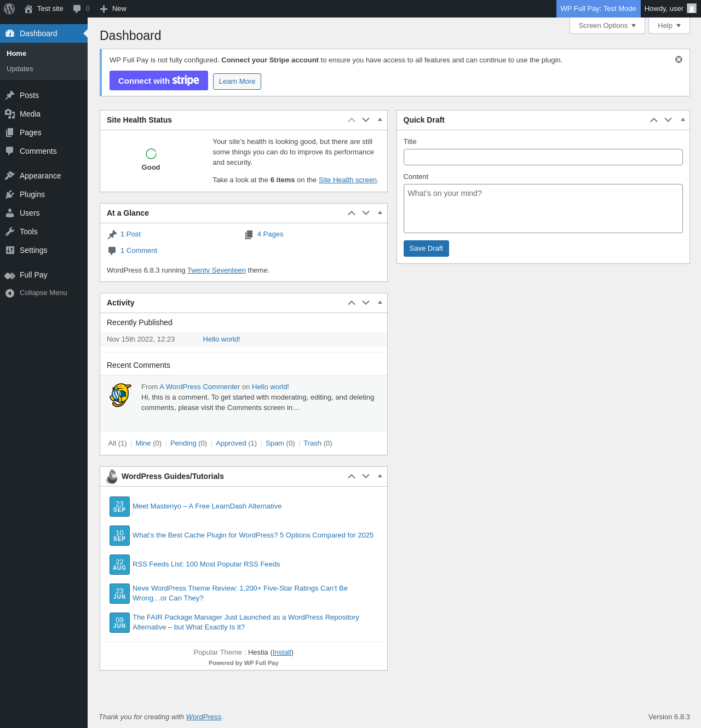701x728 pixels.
Task: Move Site Health Status box up
Action: [x=352, y=120]
